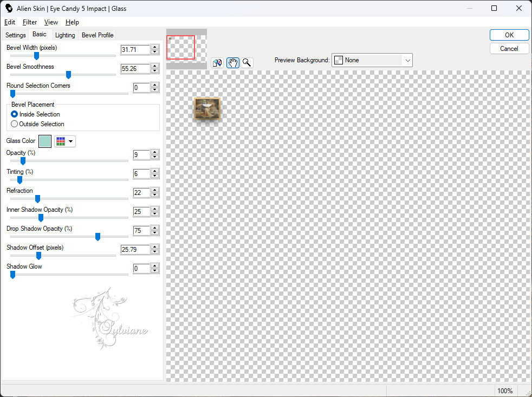Image resolution: width=532 pixels, height=397 pixels.
Task: Increase Opacity with the up stepper arrow
Action: [x=155, y=152]
